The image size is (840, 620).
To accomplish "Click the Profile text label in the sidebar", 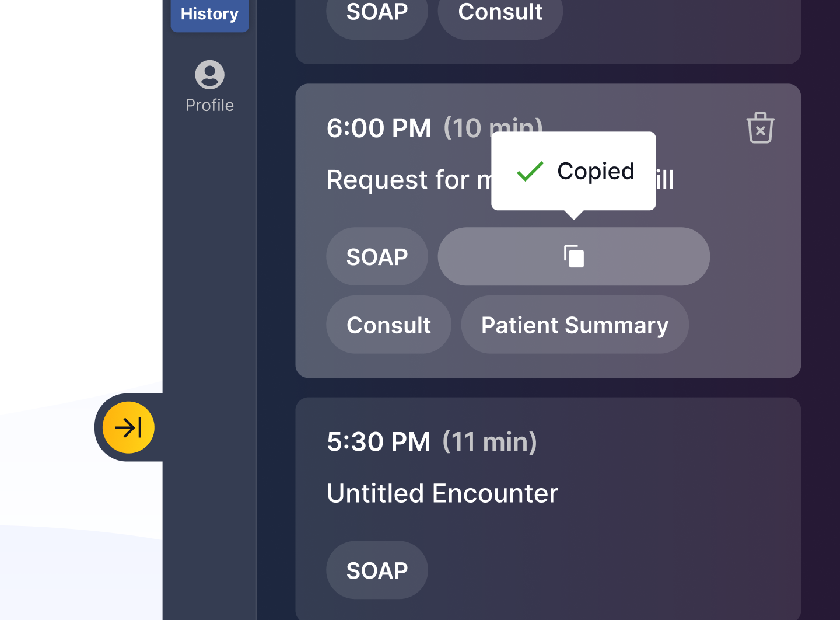I will coord(209,105).
